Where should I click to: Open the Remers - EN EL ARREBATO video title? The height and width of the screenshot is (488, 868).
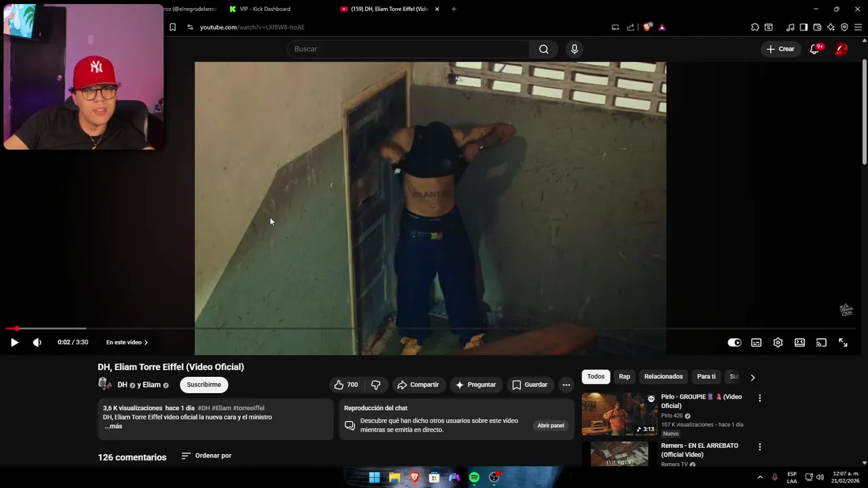(700, 450)
